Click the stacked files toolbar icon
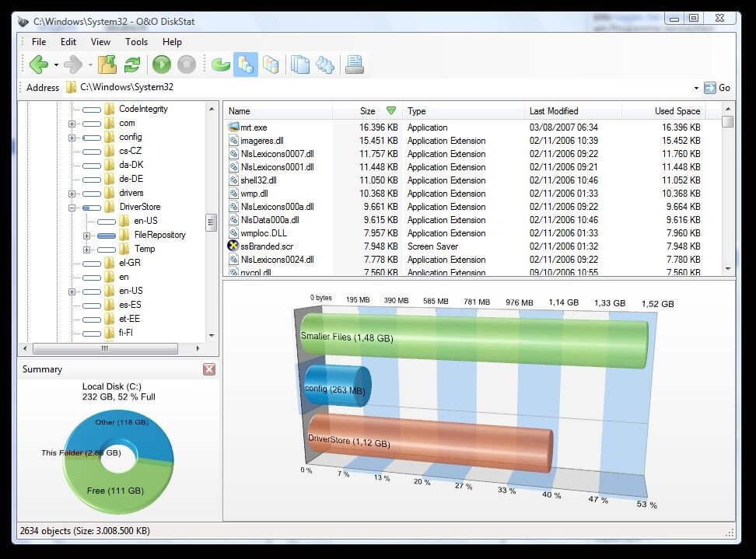 point(300,65)
